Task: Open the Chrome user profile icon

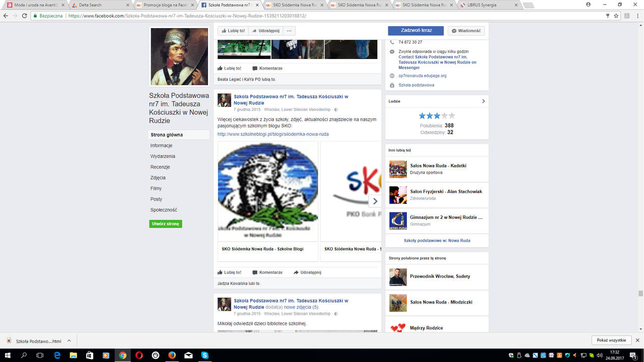Action: (588, 4)
